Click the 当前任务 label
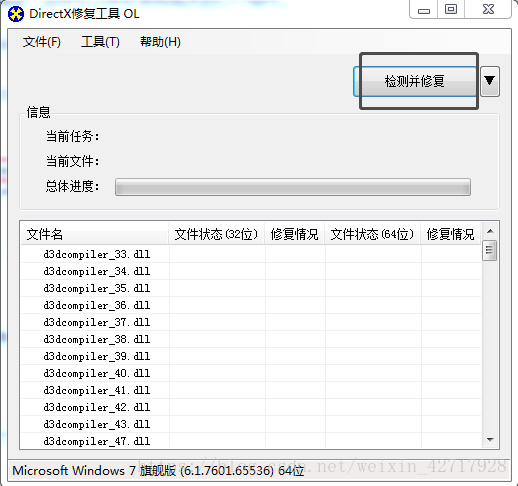This screenshot has width=518, height=486. (72, 136)
